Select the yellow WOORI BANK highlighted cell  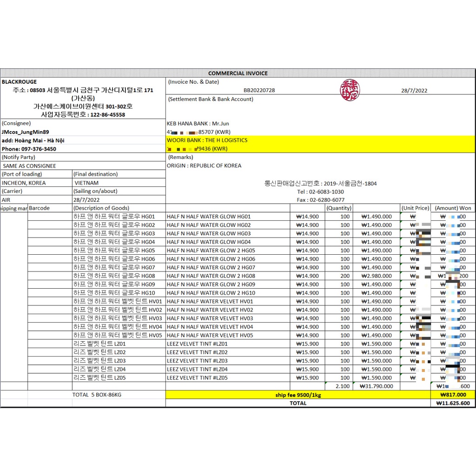[x=207, y=140]
